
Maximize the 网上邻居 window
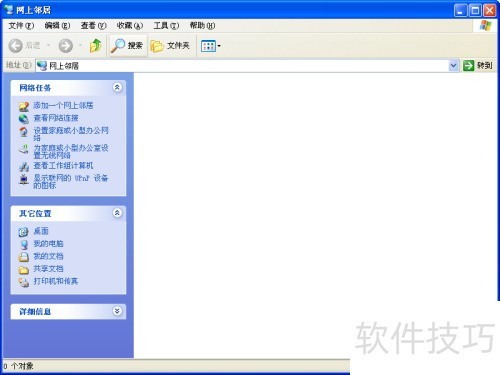(475, 10)
